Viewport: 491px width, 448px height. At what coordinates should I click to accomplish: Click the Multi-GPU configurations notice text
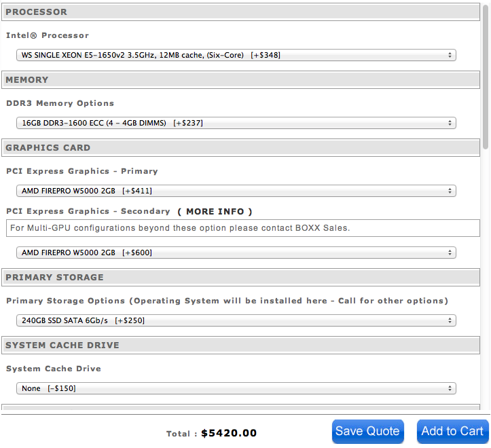[x=180, y=228]
